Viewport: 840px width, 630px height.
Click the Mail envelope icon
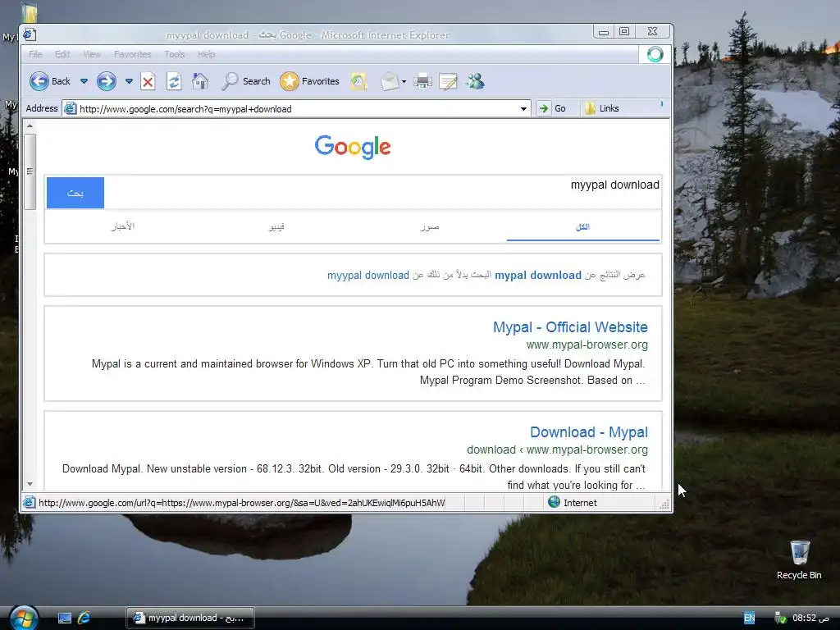tap(390, 81)
